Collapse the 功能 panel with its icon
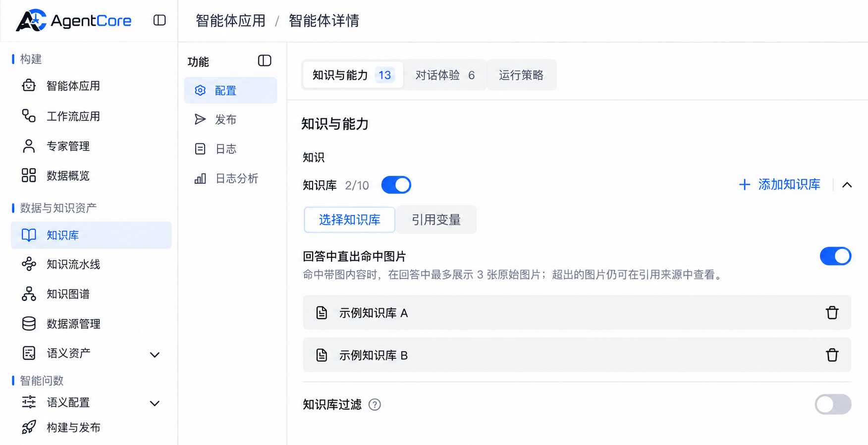The image size is (868, 445). [265, 61]
